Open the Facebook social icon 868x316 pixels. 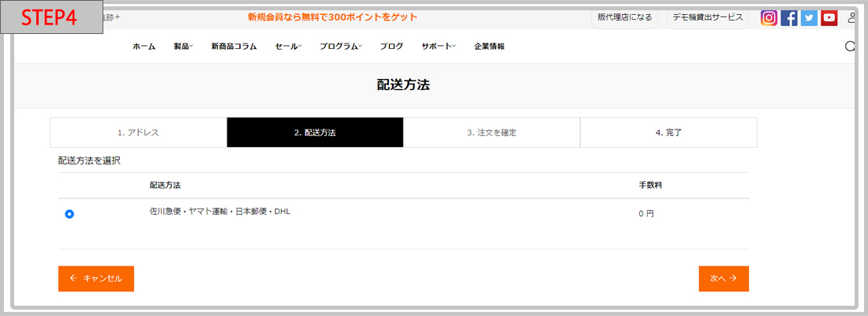(x=788, y=18)
